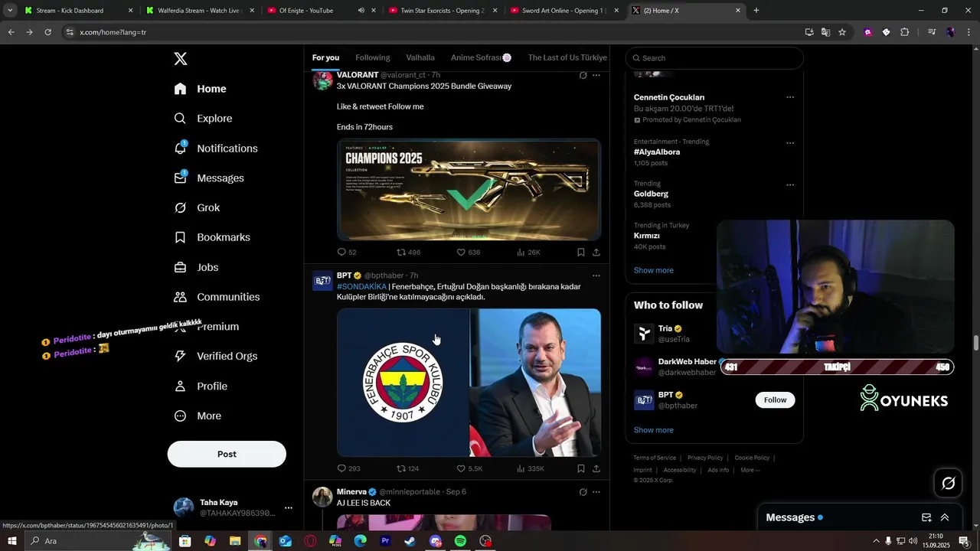Click Grok explain icon on VALORANT post
This screenshot has height=551, width=980.
pyautogui.click(x=583, y=75)
